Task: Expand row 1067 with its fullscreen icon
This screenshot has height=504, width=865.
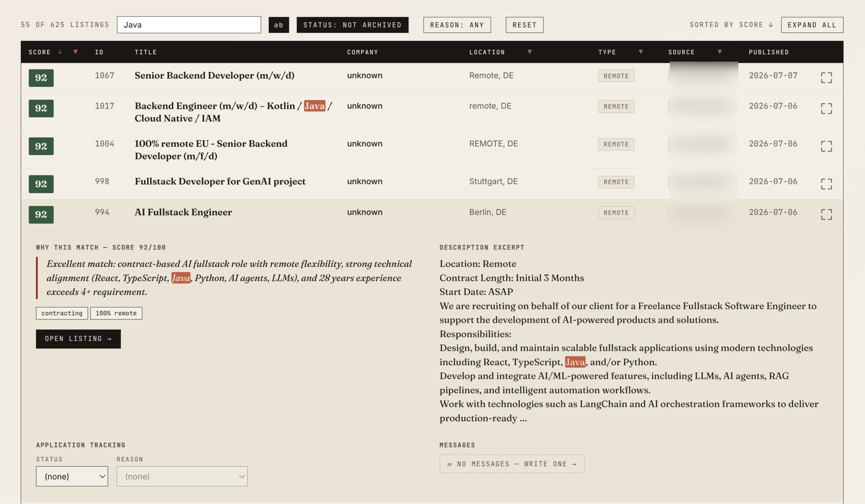Action: (826, 78)
